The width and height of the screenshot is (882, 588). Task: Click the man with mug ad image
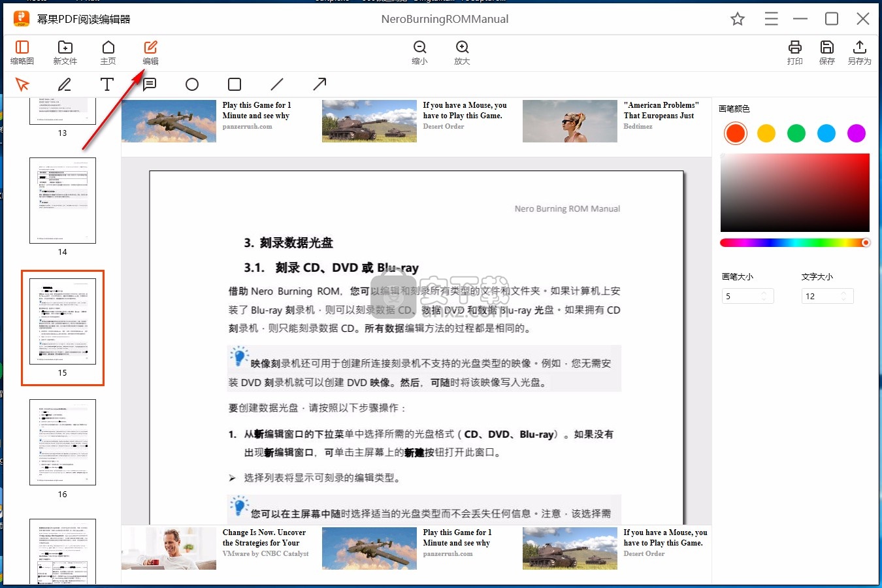click(169, 548)
